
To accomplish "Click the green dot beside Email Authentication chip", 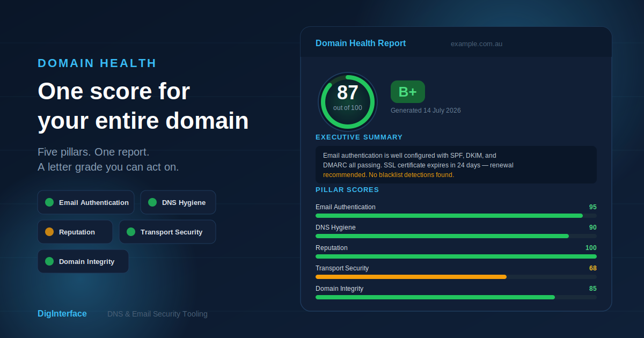I will tap(49, 202).
